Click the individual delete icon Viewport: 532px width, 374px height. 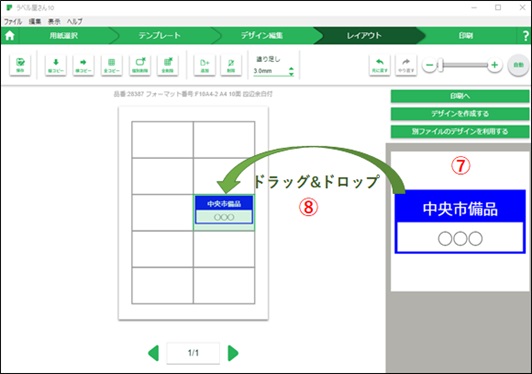coord(140,65)
